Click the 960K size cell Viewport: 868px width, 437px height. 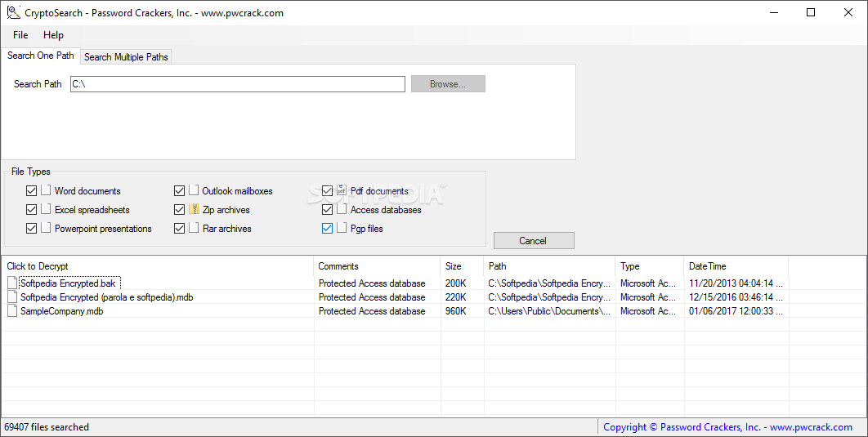point(455,311)
